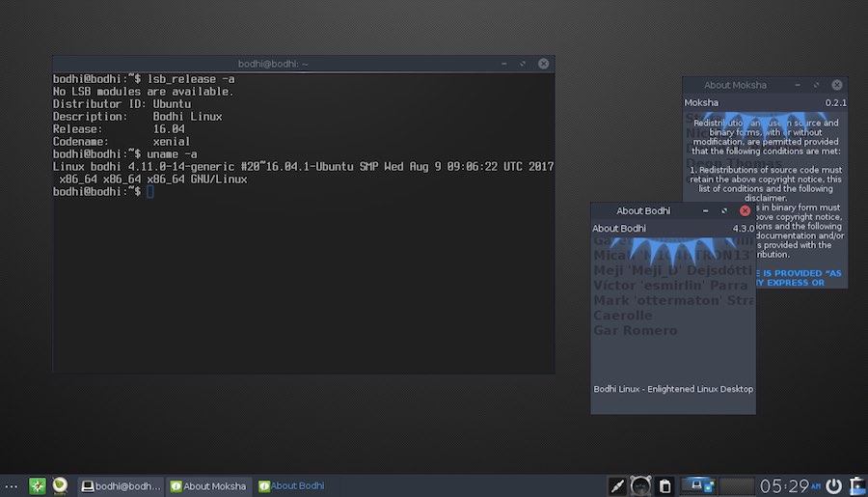This screenshot has height=497, width=868.
Task: Maximize the bodhi@bodhi terminal window
Action: click(x=523, y=64)
